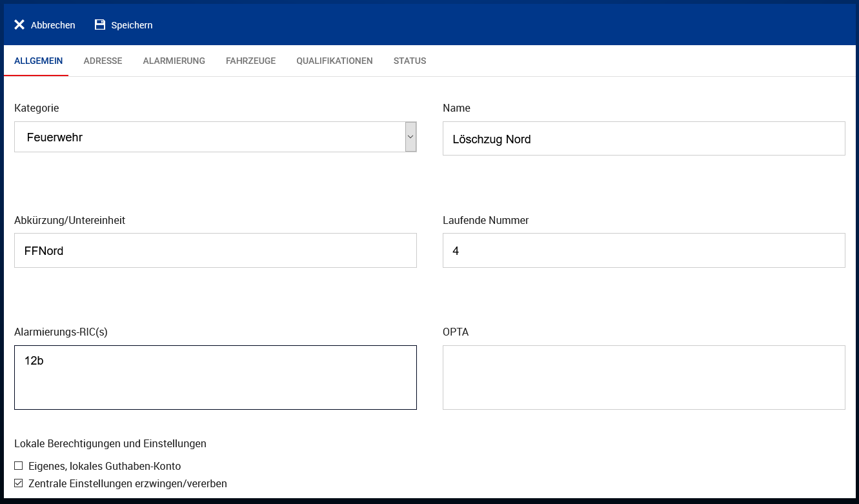Click the Abbrechen button label
This screenshot has width=859, height=504.
[x=53, y=25]
